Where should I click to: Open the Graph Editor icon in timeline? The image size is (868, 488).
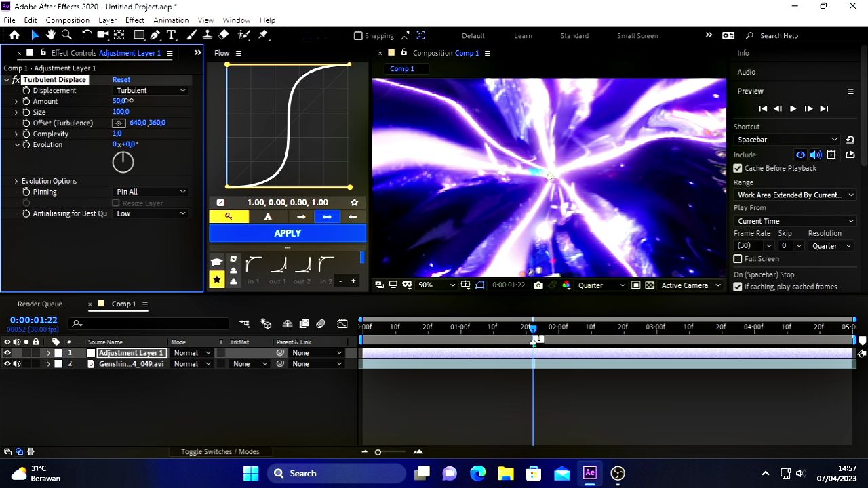tap(342, 324)
